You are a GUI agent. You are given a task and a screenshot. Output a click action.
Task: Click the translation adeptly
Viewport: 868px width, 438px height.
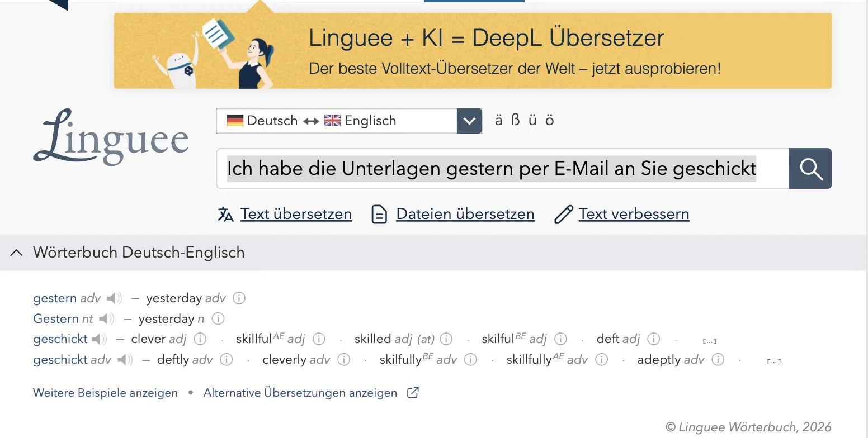[x=659, y=360]
